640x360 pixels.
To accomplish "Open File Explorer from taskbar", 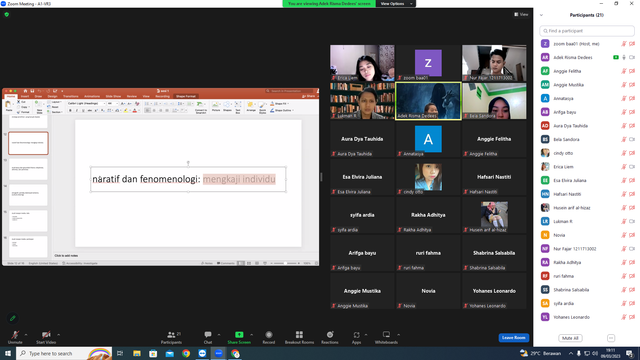I will point(137,353).
